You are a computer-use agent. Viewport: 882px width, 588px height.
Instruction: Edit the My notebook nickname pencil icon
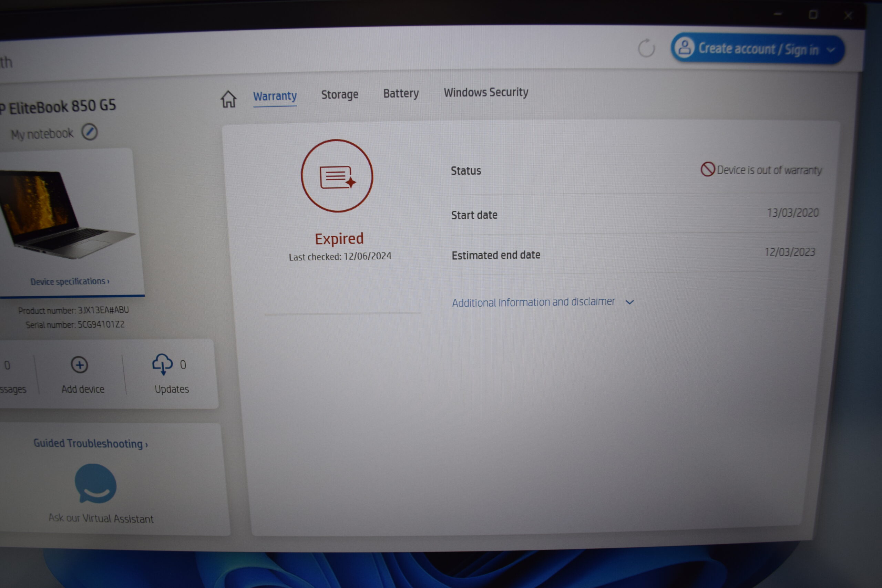tap(90, 132)
